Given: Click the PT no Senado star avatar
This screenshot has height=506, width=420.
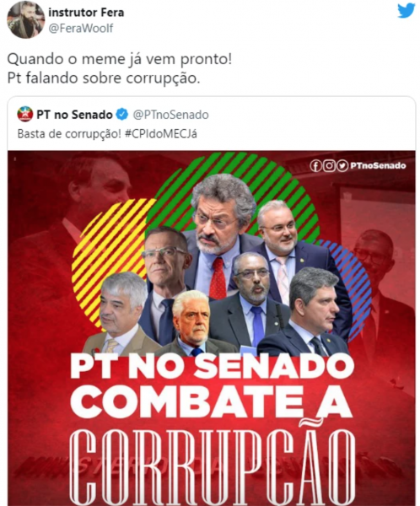Looking at the screenshot, I should tap(24, 114).
